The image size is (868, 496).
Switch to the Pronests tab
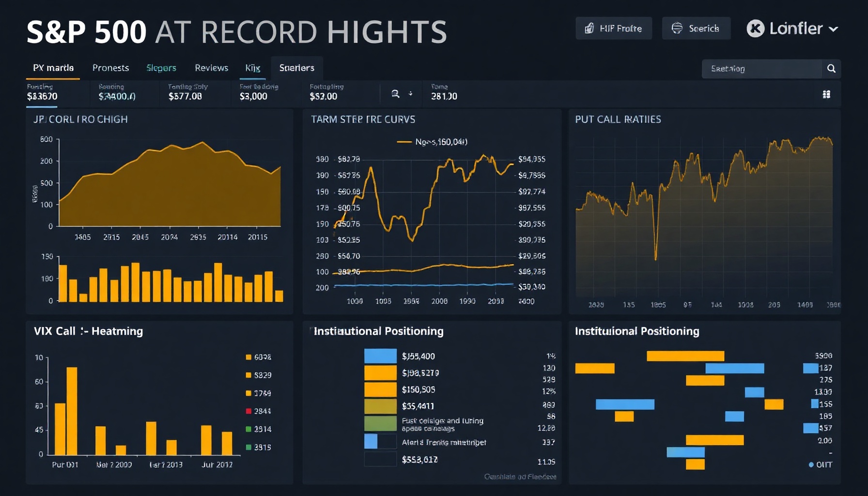pyautogui.click(x=110, y=68)
